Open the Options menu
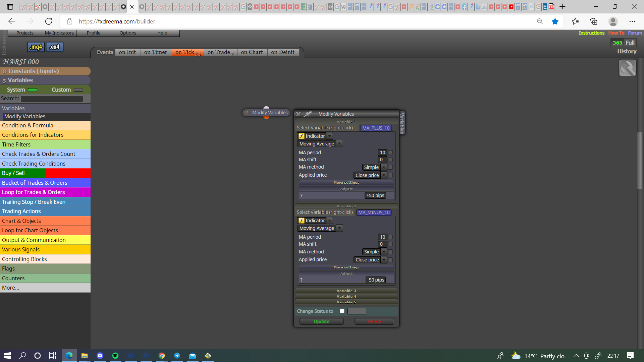 (x=128, y=33)
